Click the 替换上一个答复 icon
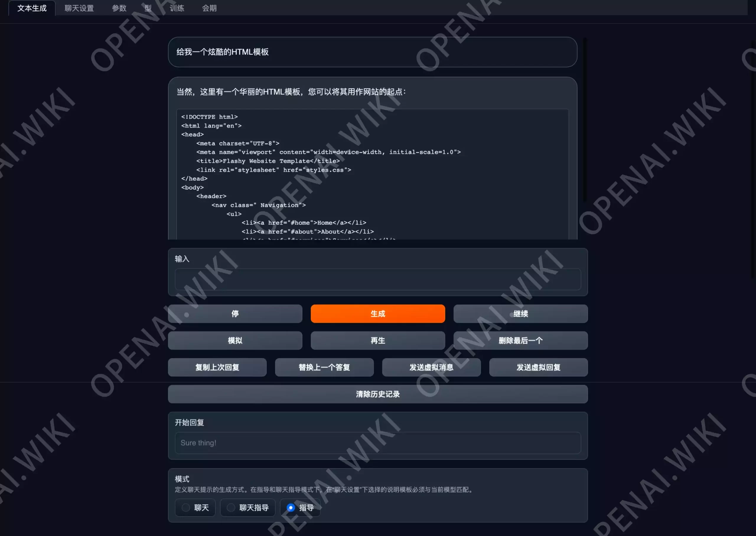Screen dimensions: 756x536 [324, 367]
